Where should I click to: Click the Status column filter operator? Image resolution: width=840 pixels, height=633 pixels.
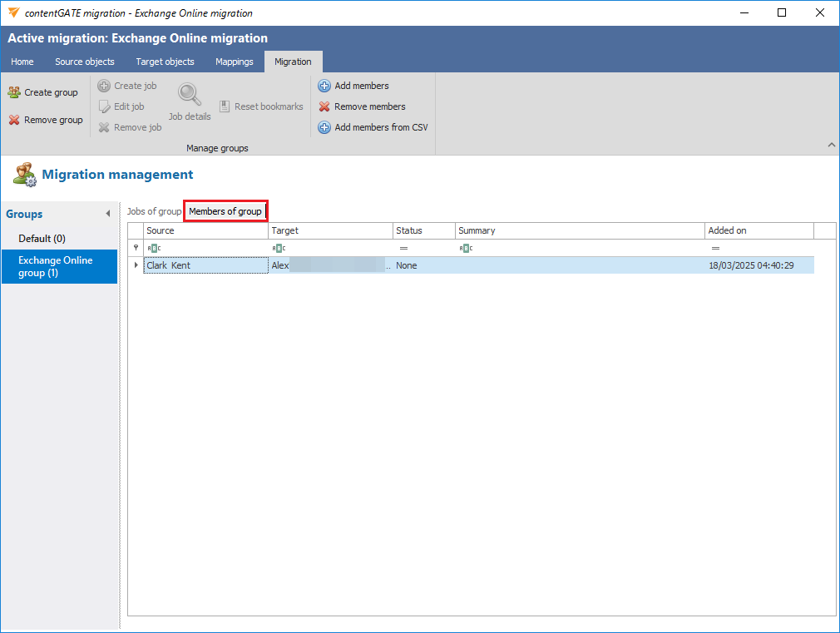coord(403,248)
